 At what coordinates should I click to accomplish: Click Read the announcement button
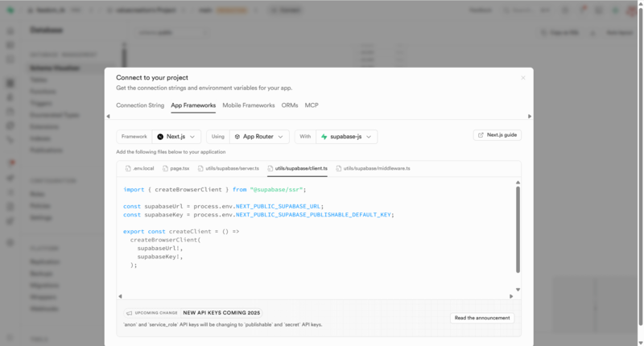point(482,318)
